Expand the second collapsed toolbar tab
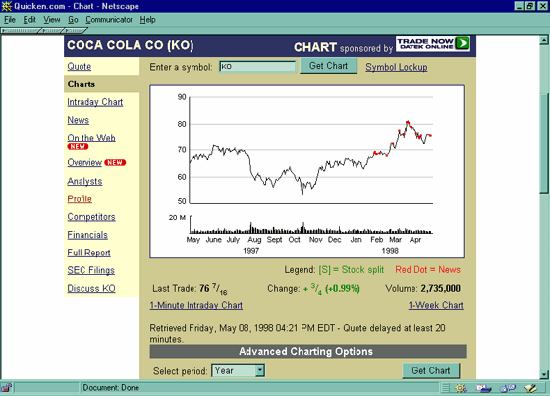Screen dimensions: 550x396 coord(52,31)
